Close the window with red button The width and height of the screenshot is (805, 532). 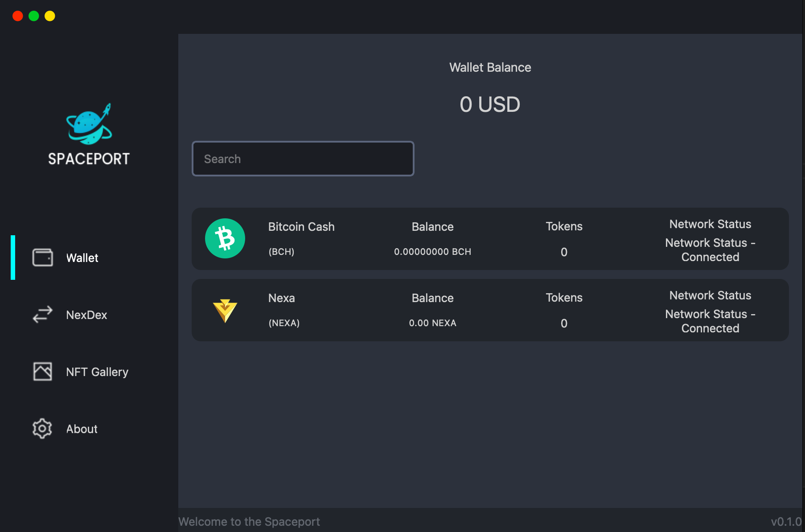pyautogui.click(x=18, y=16)
